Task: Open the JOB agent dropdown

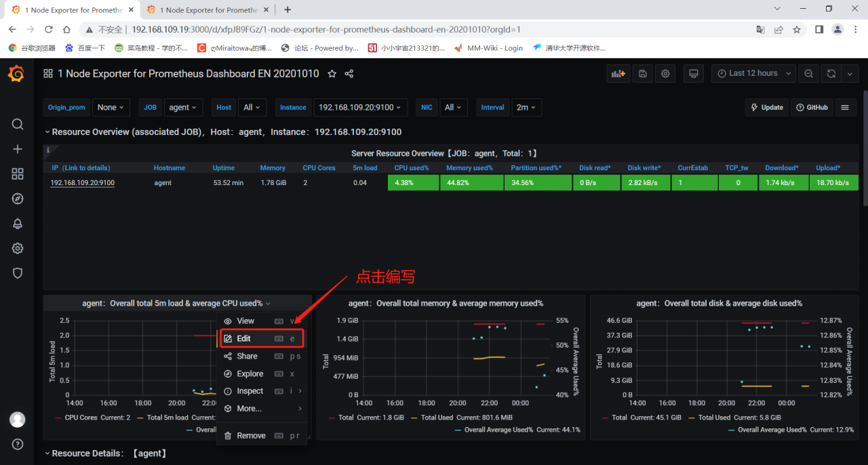Action: pos(183,107)
